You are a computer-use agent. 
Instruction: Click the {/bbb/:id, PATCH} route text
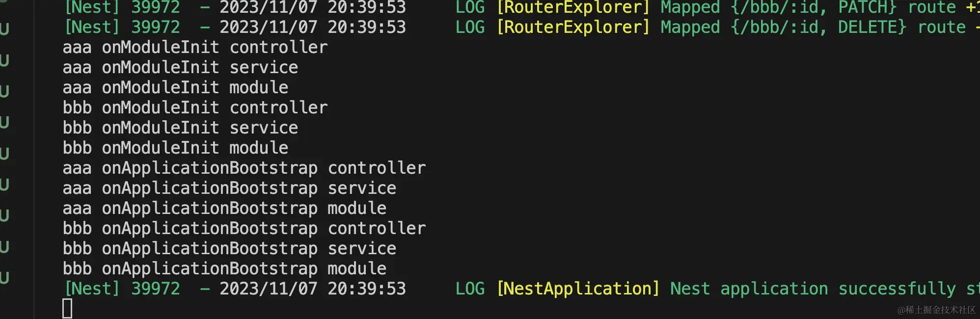click(814, 8)
